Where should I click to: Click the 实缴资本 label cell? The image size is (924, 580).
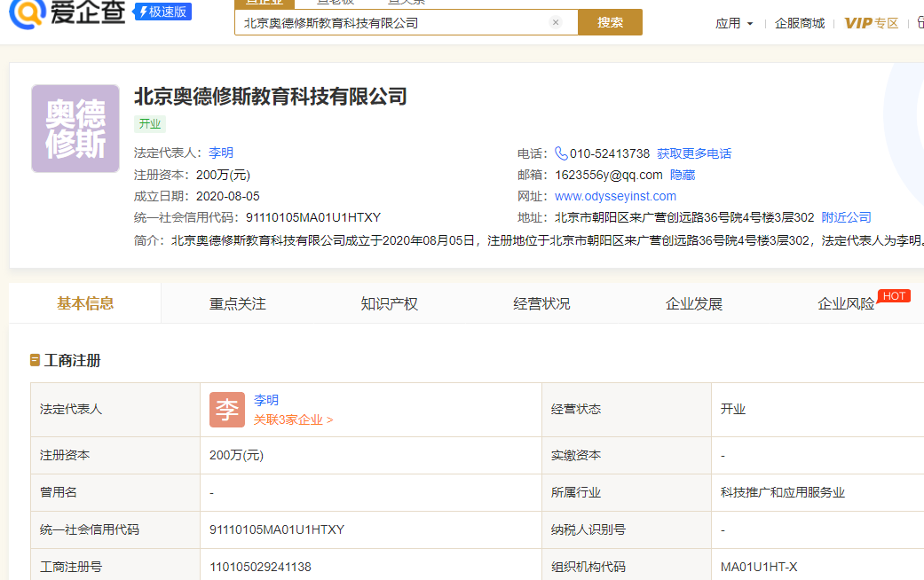point(627,455)
